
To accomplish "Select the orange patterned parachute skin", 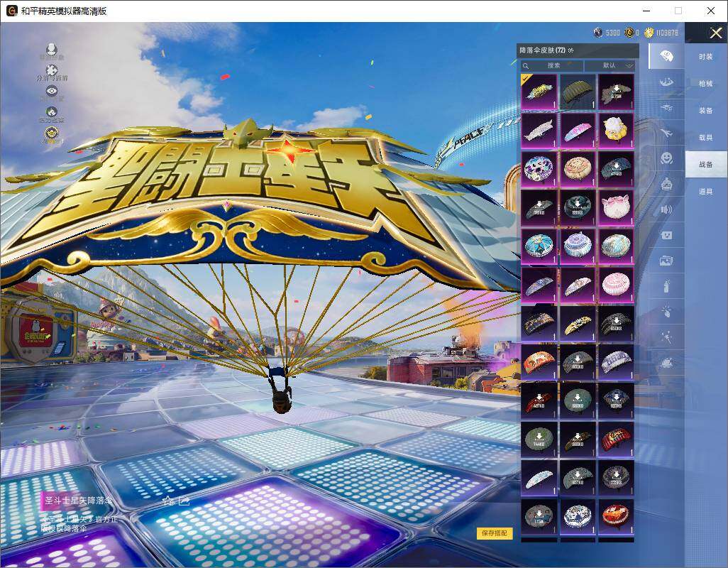I will coord(539,362).
